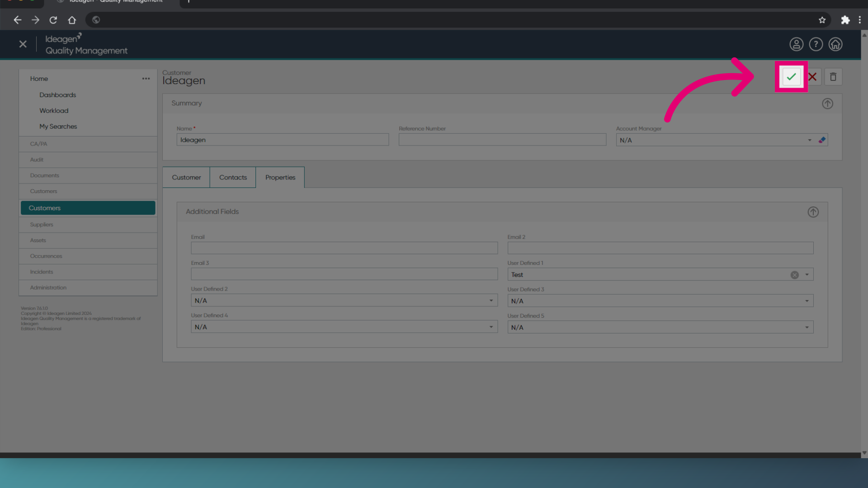Screen dimensions: 868x488
Task: Select the highlighted Customers sidebar item
Action: tap(88, 208)
